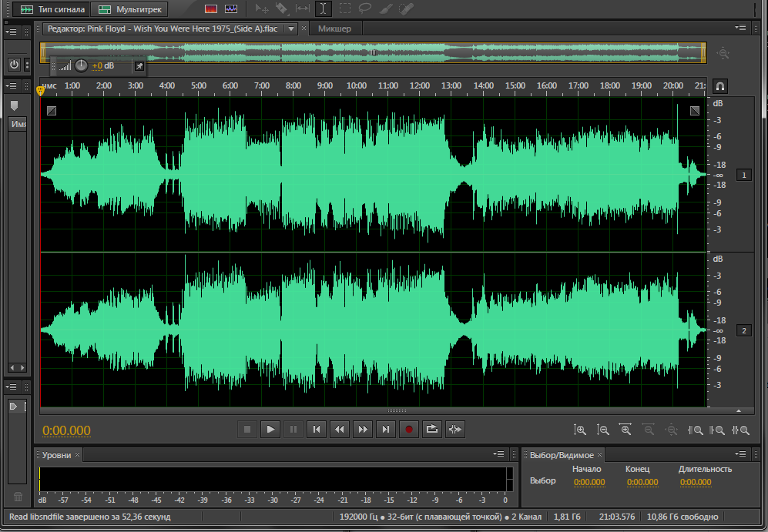Show spectral frequency display

[211, 8]
